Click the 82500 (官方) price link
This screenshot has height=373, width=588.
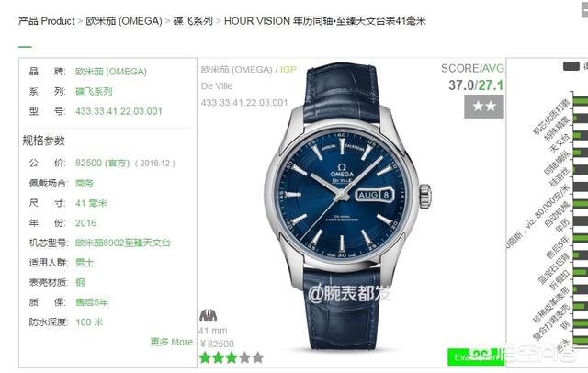point(102,163)
